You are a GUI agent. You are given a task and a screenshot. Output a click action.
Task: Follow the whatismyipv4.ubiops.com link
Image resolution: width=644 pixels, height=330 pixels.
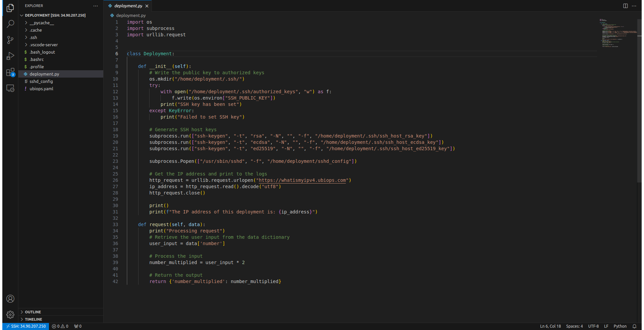(x=302, y=180)
